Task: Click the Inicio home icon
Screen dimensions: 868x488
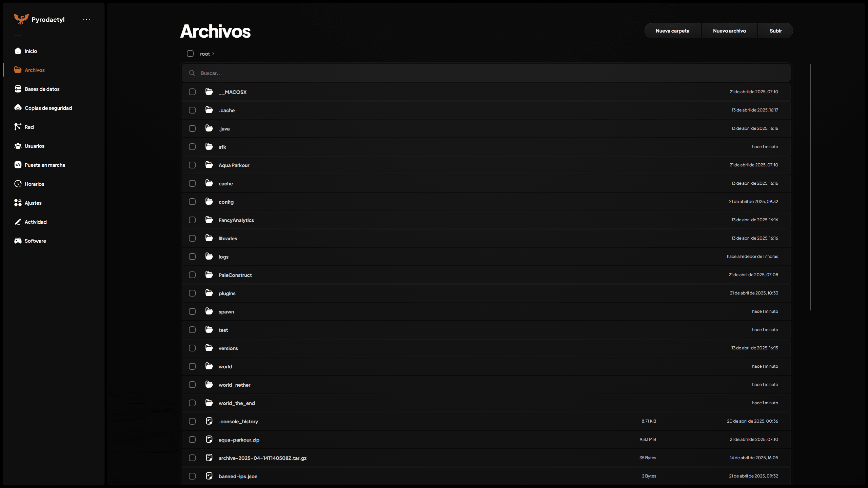Action: (18, 51)
